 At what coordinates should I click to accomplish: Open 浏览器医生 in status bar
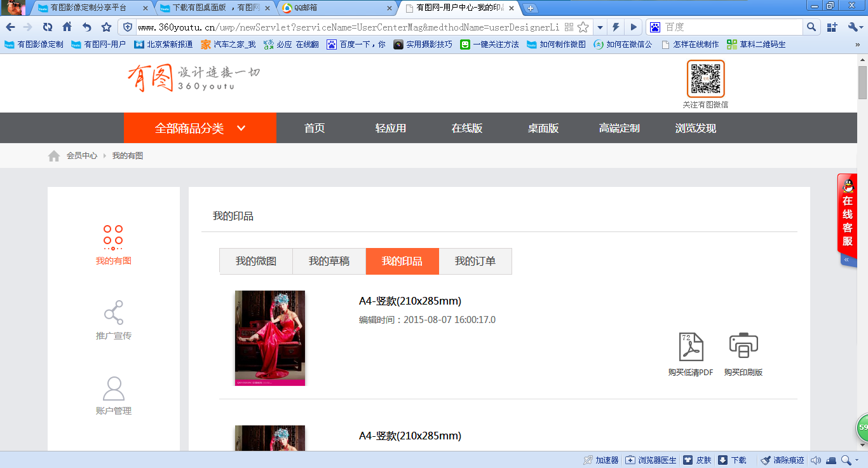[651, 460]
